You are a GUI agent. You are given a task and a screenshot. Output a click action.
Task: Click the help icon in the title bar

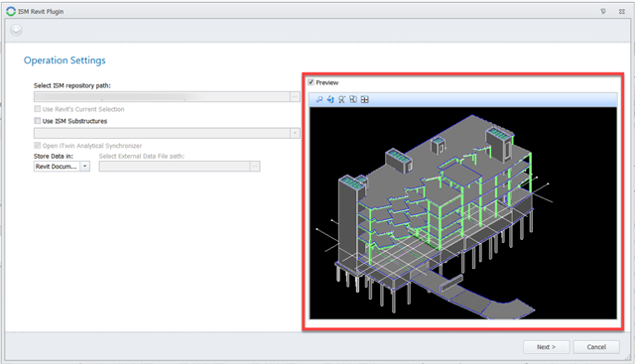coord(603,11)
